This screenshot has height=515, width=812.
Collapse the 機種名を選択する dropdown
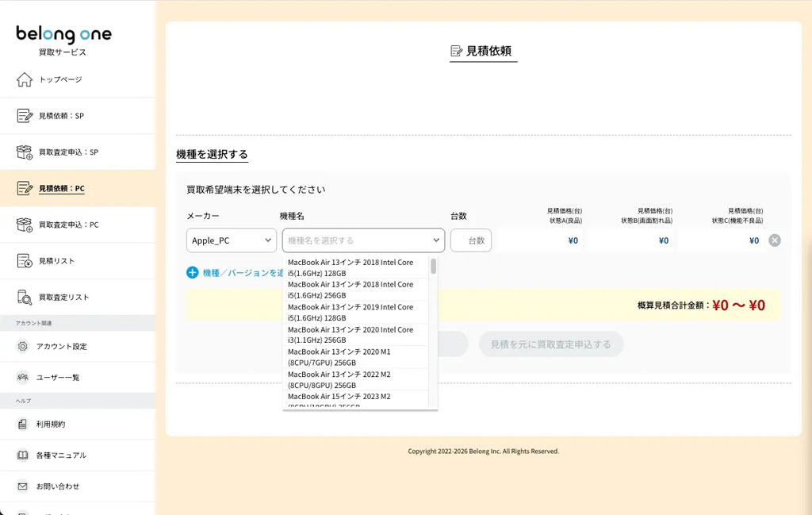[363, 240]
